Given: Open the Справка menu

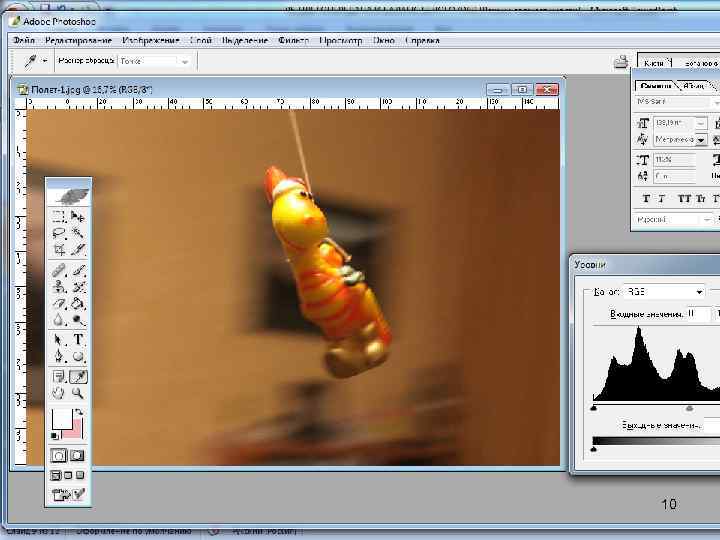Looking at the screenshot, I should point(422,40).
